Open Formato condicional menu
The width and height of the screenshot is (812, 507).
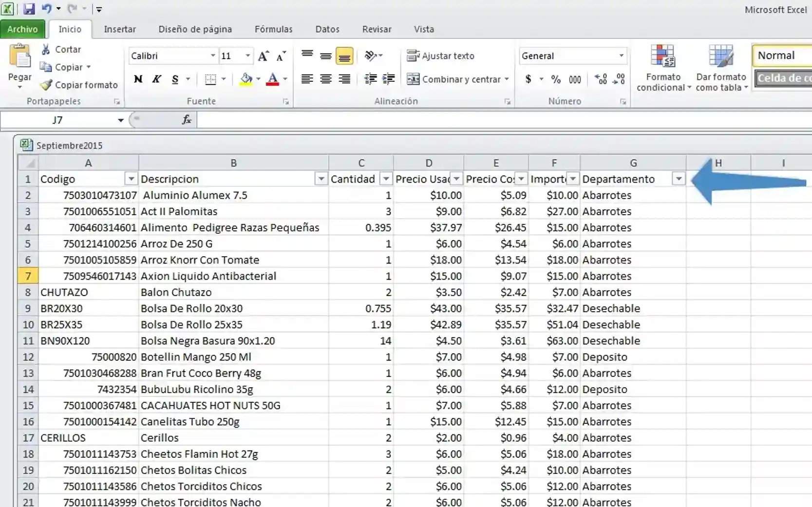pos(663,68)
